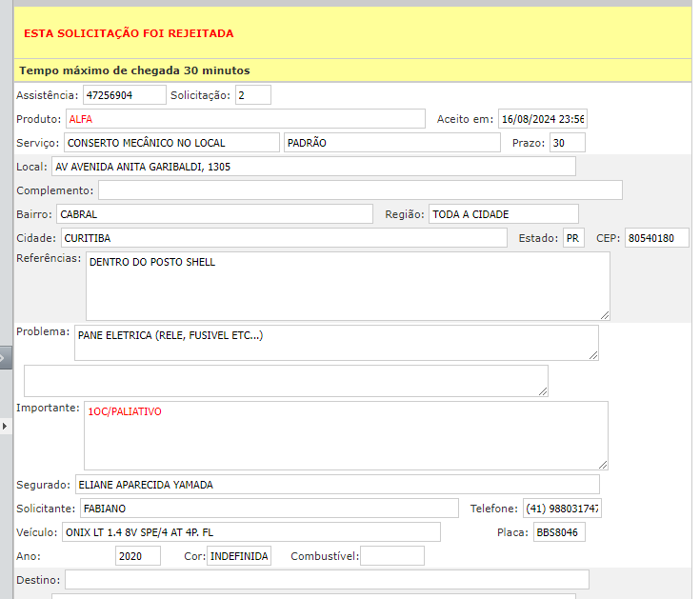
Task: Click the CEP field
Action: pos(656,238)
